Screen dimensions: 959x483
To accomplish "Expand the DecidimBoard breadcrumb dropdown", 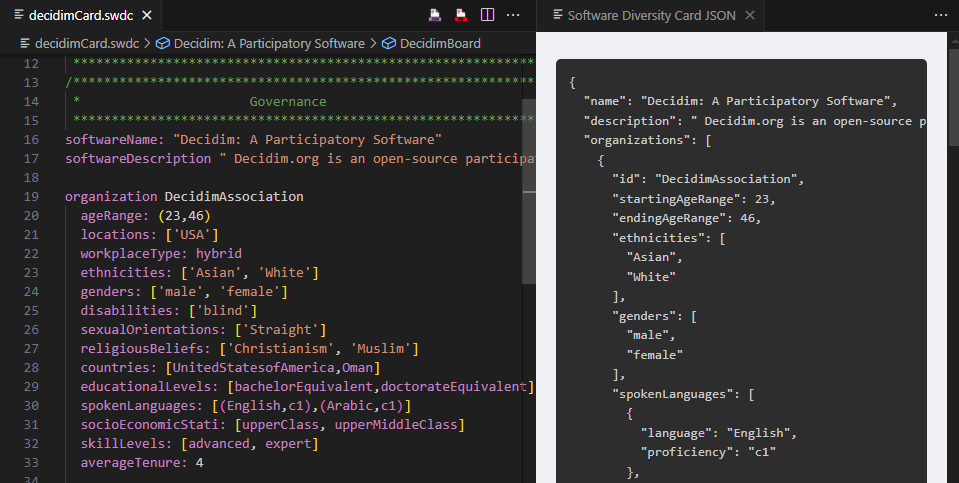I will coord(440,43).
